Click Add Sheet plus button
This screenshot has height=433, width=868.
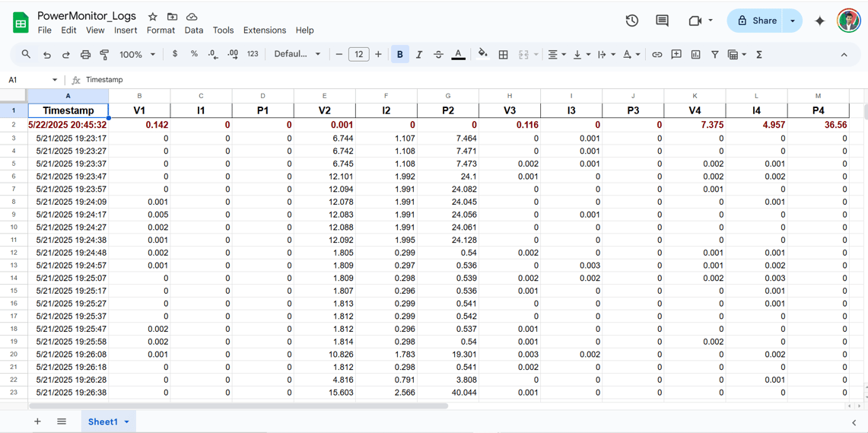pyautogui.click(x=37, y=422)
